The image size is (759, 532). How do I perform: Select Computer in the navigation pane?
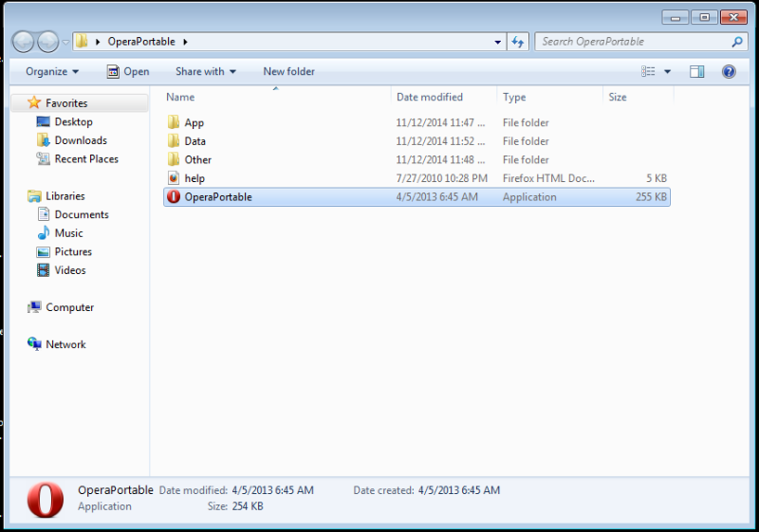coord(69,307)
